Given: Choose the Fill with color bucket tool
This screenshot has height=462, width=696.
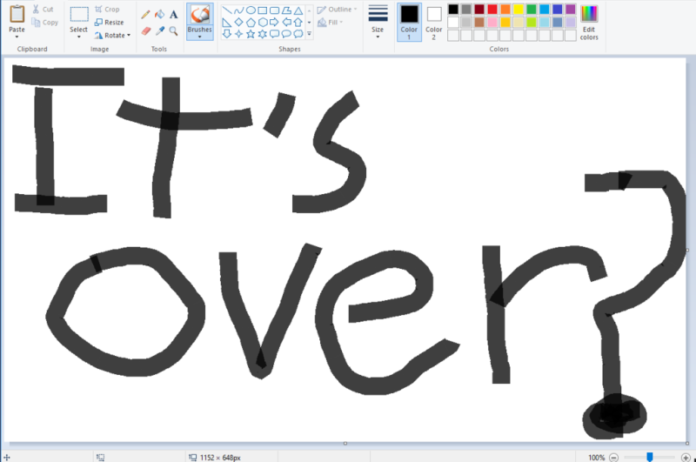Looking at the screenshot, I should click(x=160, y=15).
